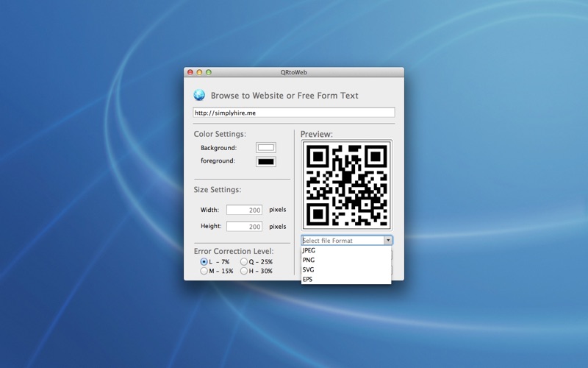
Task: Click the Preview: label
Action: click(x=317, y=134)
